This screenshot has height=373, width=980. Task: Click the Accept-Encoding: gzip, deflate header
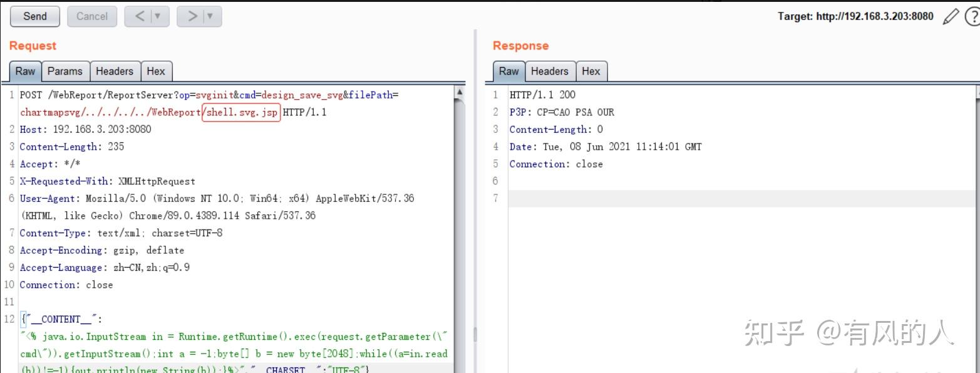(102, 250)
